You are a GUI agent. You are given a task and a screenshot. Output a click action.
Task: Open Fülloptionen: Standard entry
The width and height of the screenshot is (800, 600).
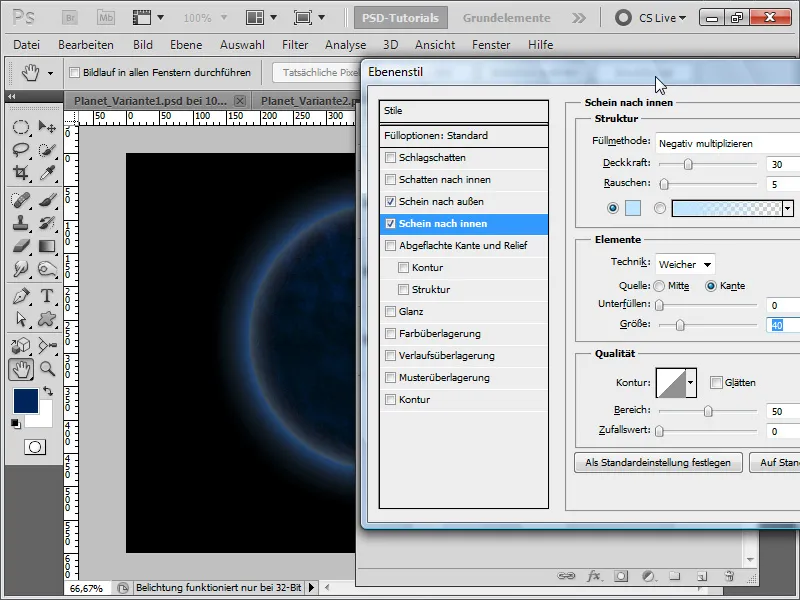[464, 136]
